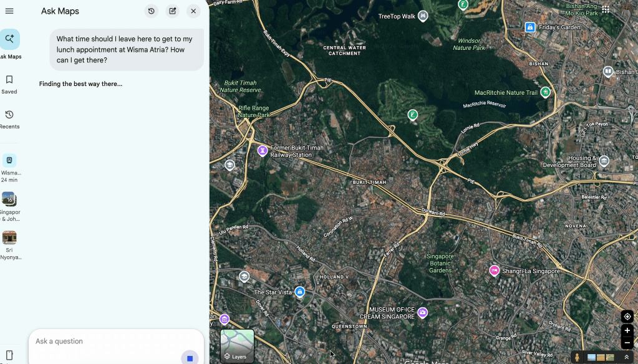Image resolution: width=638 pixels, height=364 pixels.
Task: Click the Windsor Nature Park label
Action: pos(469,44)
